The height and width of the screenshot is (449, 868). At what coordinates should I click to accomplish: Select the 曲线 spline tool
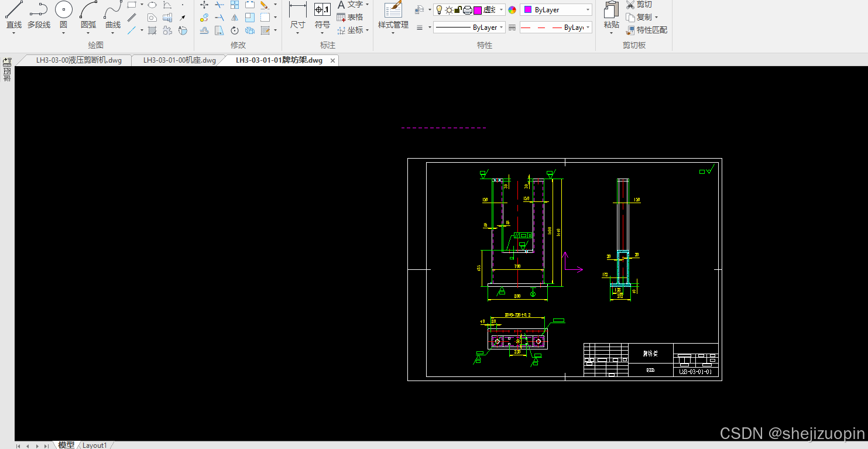[113, 15]
